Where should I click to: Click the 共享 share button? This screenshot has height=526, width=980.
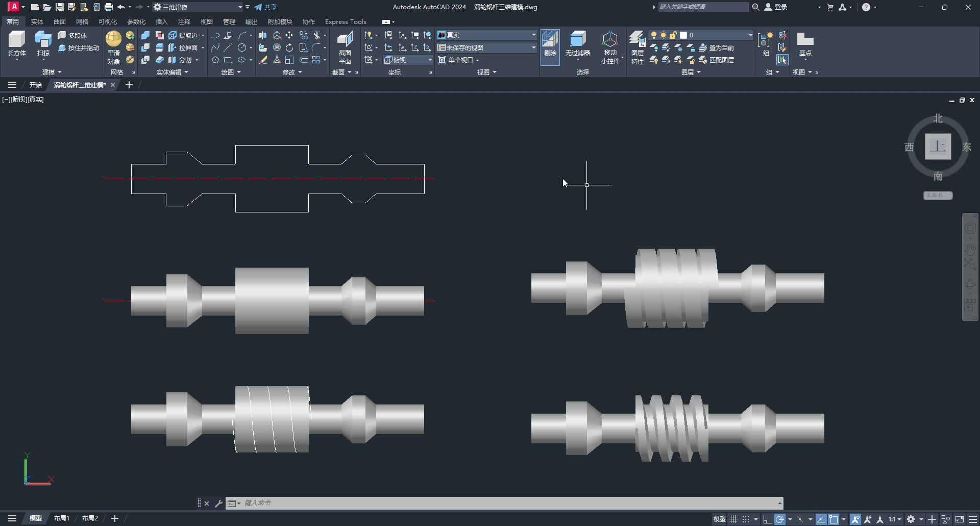[265, 7]
